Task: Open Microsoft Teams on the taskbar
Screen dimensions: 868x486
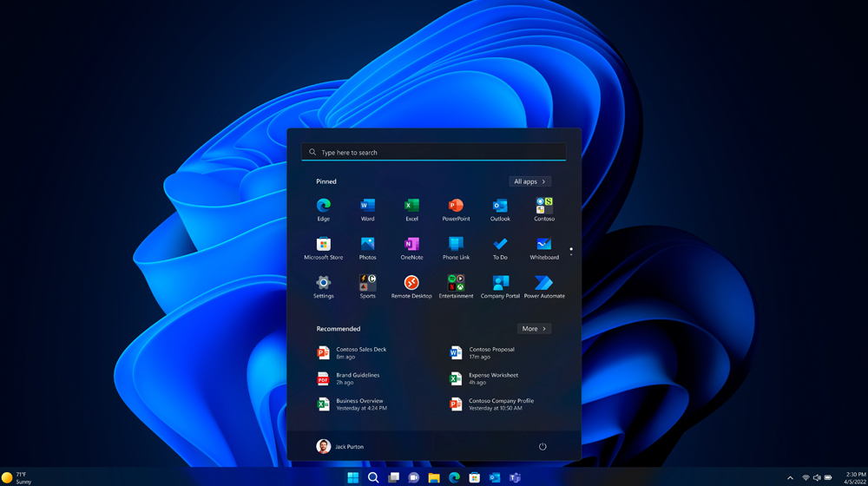Action: (x=516, y=477)
